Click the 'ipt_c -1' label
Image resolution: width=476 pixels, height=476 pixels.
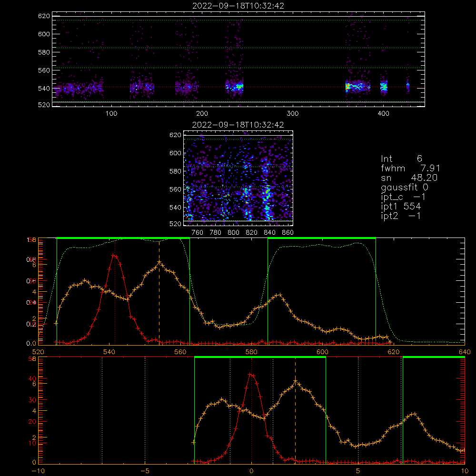point(403,197)
